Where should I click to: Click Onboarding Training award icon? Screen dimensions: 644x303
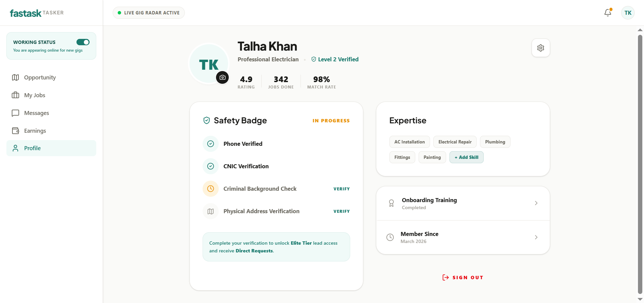pyautogui.click(x=391, y=203)
